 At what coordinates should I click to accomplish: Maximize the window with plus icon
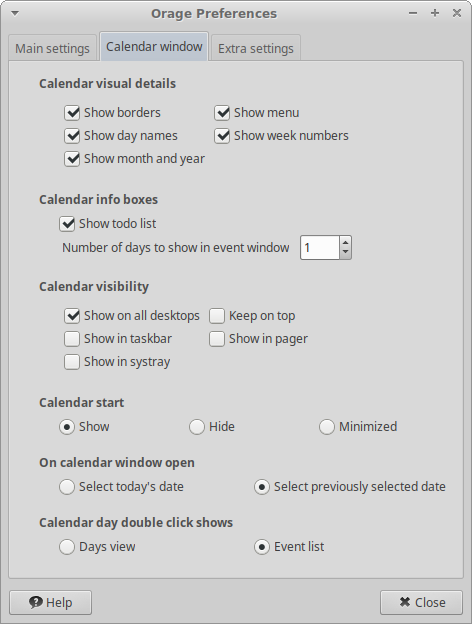(x=435, y=13)
